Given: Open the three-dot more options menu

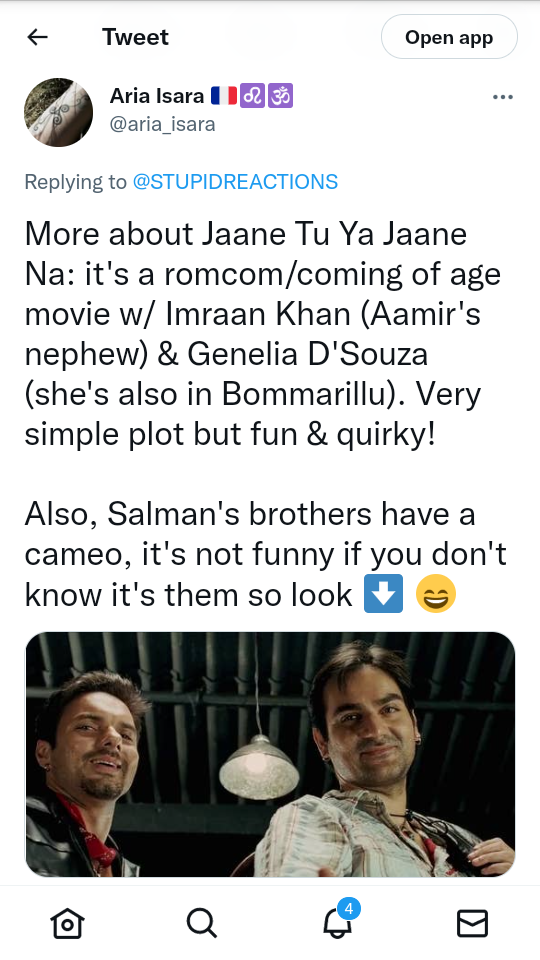Looking at the screenshot, I should (x=503, y=97).
